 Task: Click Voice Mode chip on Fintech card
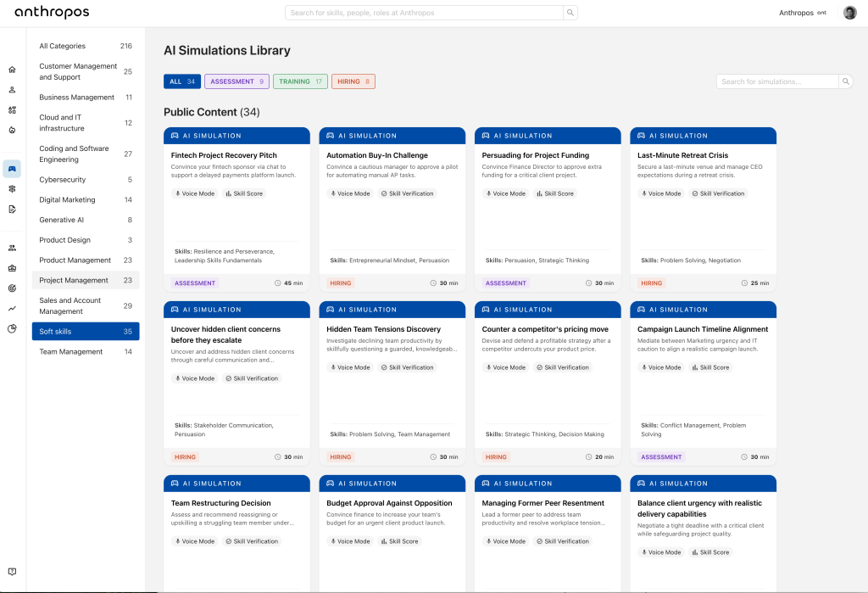[195, 193]
